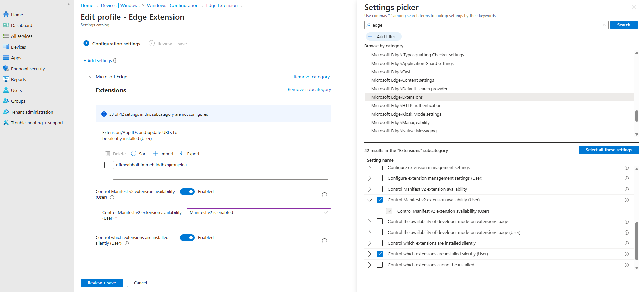Image resolution: width=644 pixels, height=292 pixels.
Task: Open Endpoint security shield icon
Action: coord(6,68)
